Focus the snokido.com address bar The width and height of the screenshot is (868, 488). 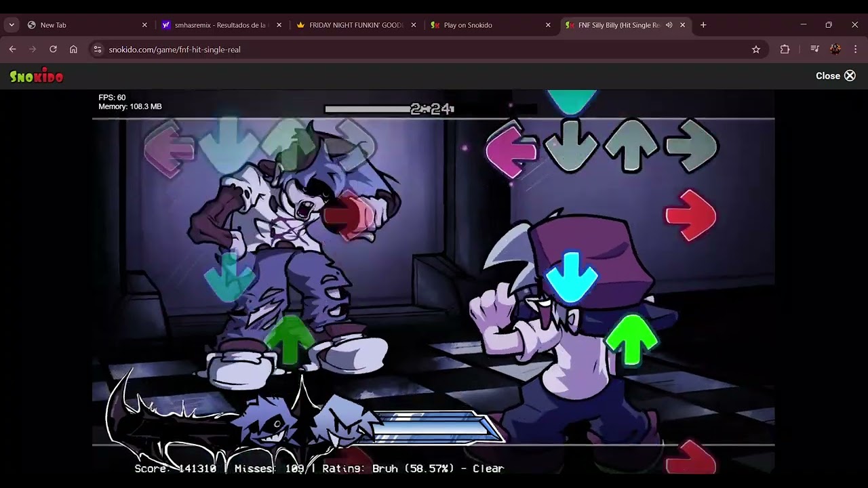427,49
